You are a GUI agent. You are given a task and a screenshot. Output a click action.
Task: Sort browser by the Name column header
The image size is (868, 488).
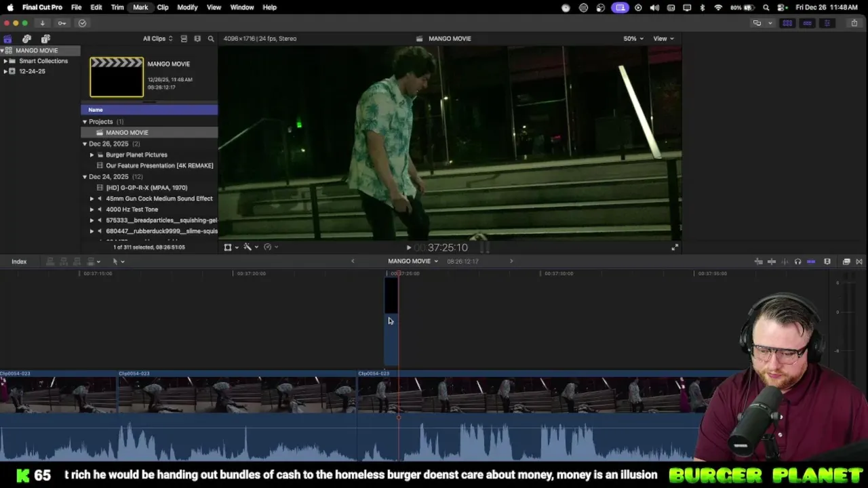tap(149, 110)
